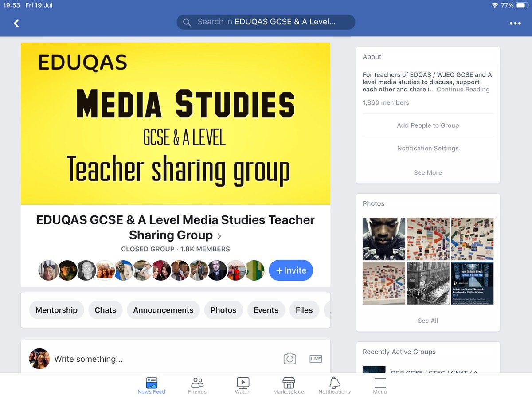This screenshot has height=399, width=532.
Task: Start a LIVE video from composer
Action: 316,359
